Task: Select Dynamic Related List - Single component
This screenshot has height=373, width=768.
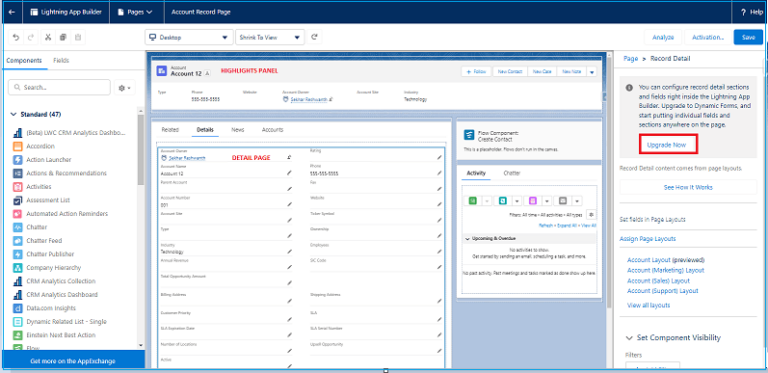Action: coord(60,322)
